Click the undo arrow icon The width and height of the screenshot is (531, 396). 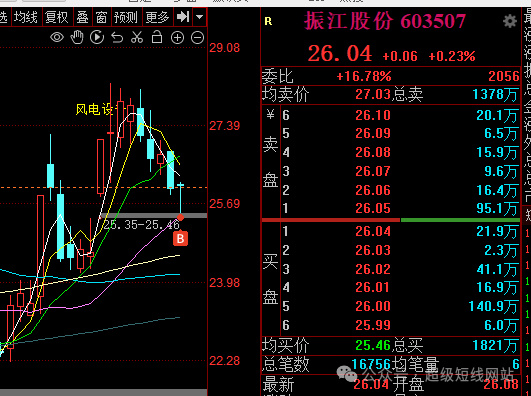pyautogui.click(x=117, y=38)
